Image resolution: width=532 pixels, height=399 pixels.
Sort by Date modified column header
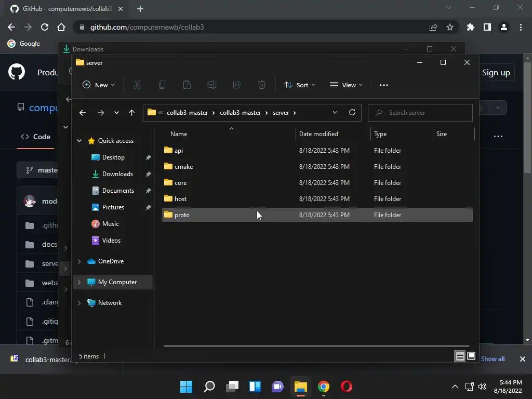(318, 134)
